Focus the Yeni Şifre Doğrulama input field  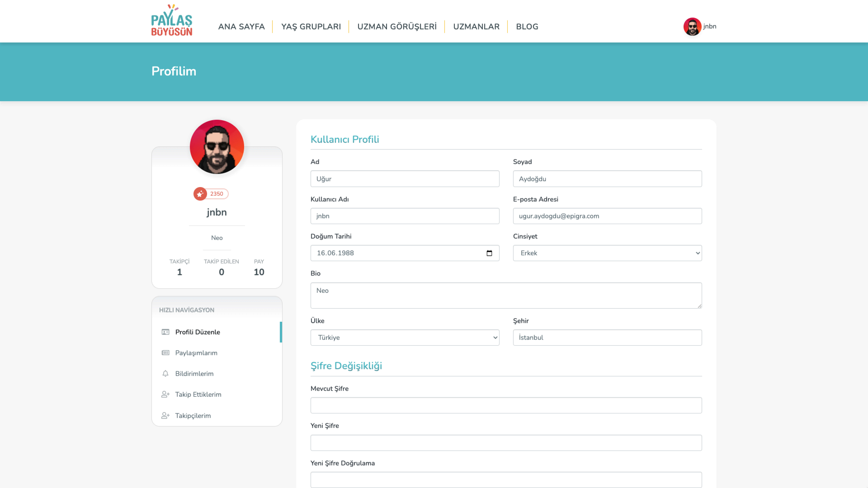coord(506,480)
